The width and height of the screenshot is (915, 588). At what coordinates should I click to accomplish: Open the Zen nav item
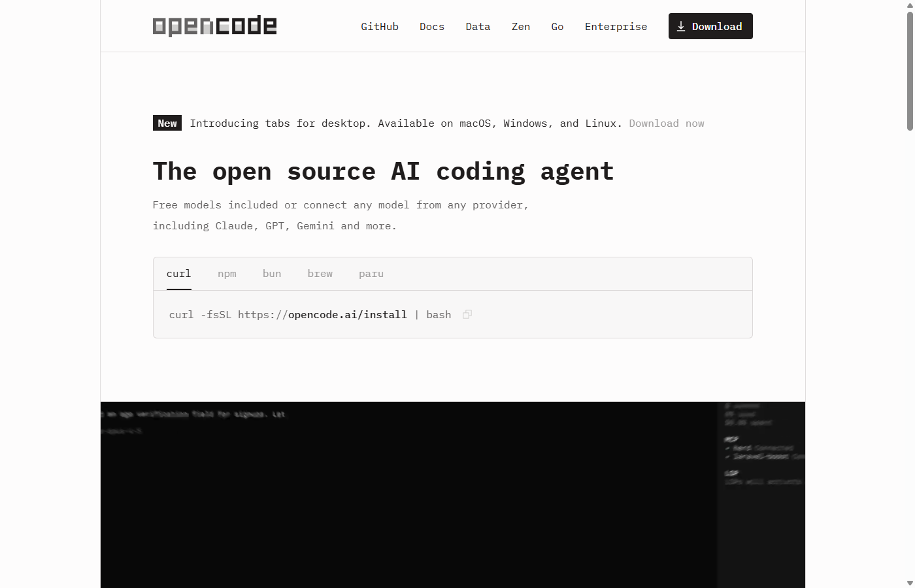521,27
